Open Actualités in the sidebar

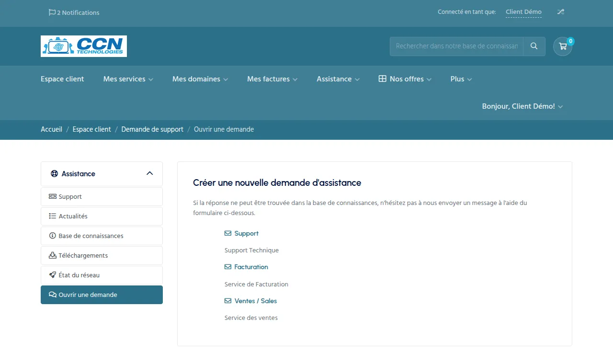click(x=102, y=216)
